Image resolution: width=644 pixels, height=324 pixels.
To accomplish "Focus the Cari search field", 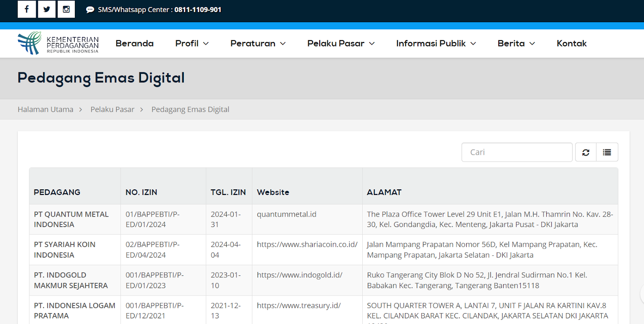I will pos(517,152).
